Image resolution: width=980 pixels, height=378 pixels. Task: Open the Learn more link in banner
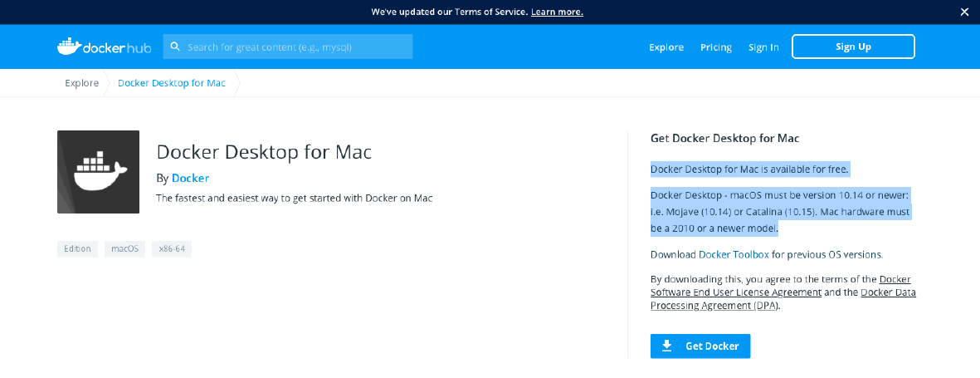tap(557, 12)
